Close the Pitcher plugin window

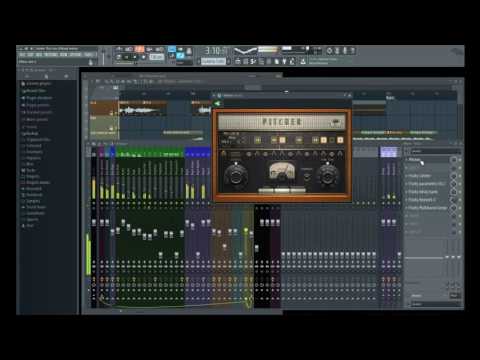pos(349,95)
